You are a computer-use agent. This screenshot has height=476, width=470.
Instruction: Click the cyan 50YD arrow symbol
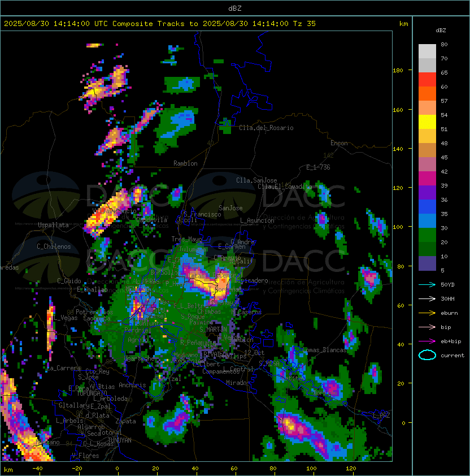point(427,285)
